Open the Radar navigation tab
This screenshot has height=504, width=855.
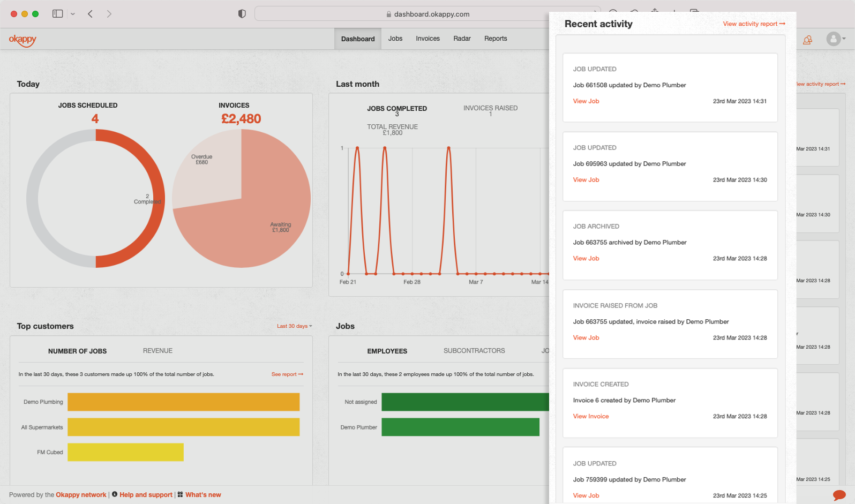click(462, 39)
